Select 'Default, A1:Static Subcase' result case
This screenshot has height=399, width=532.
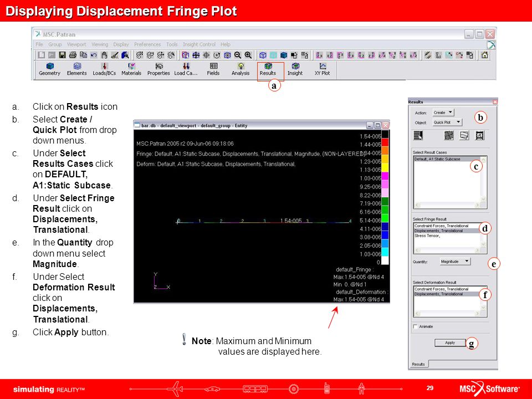[447, 159]
